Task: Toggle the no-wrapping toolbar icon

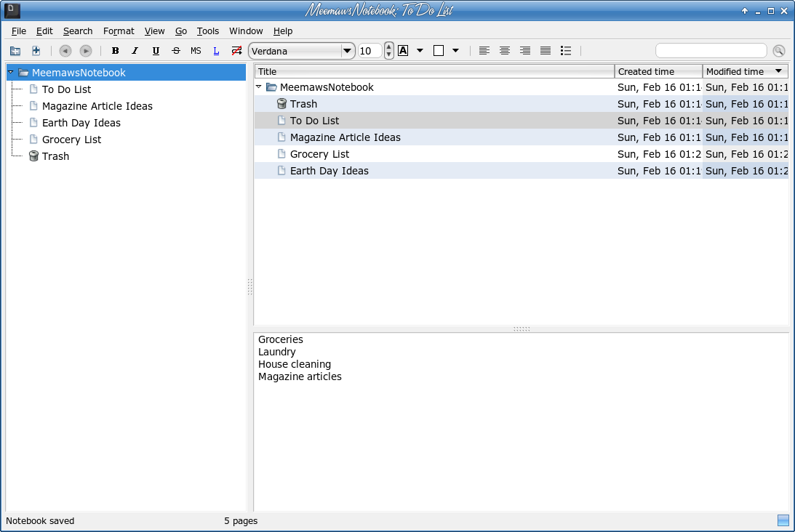Action: coord(236,51)
